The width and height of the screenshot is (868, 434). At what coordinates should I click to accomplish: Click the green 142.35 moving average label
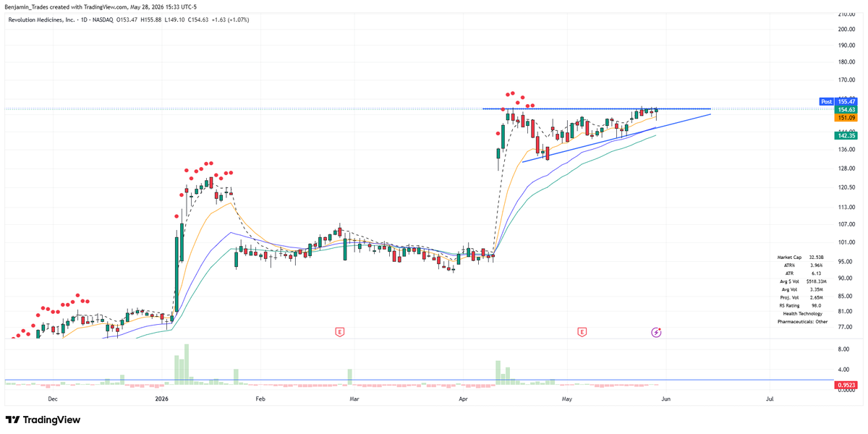[846, 135]
